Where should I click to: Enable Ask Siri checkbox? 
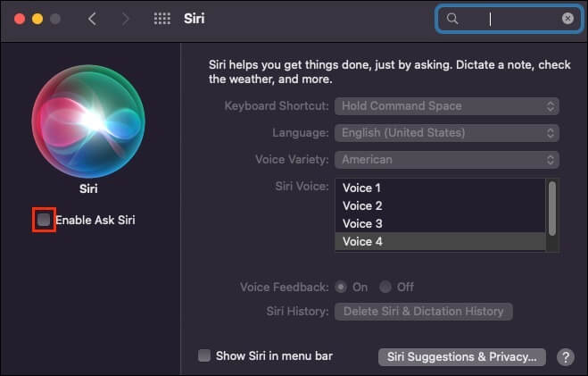pos(44,220)
